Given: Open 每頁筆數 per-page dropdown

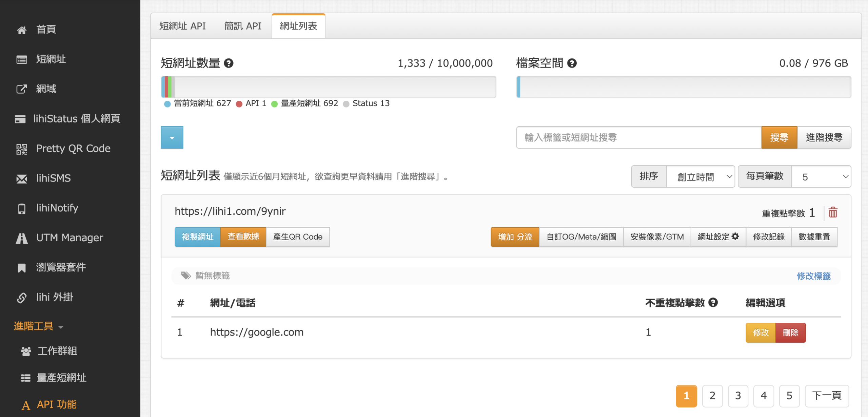Looking at the screenshot, I should [x=821, y=177].
